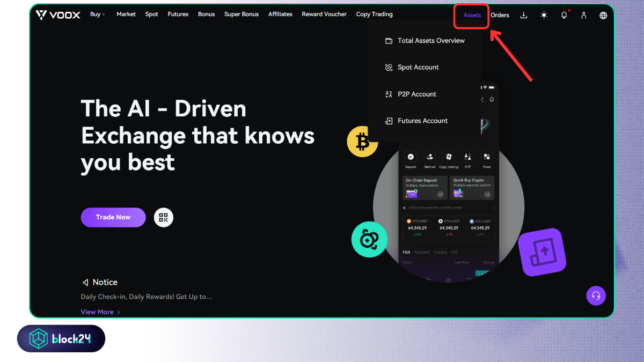Select the Hot tab in phone
The height and width of the screenshot is (362, 644).
pos(406,252)
